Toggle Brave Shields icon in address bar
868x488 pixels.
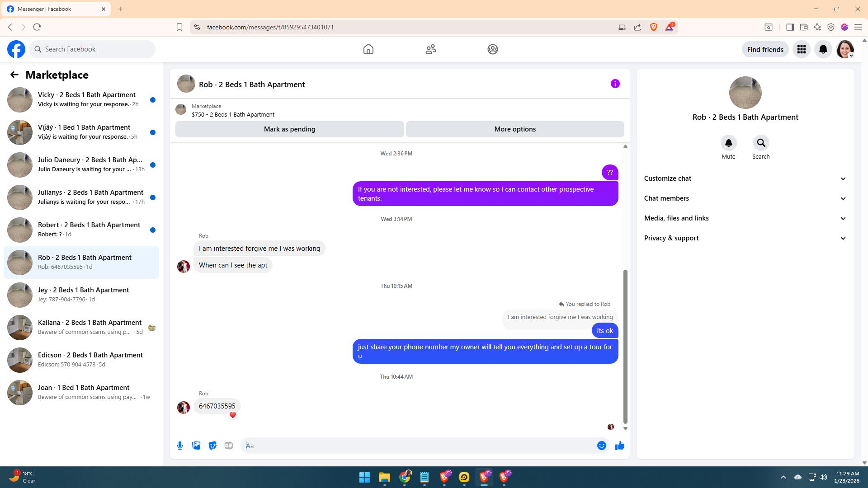click(653, 27)
